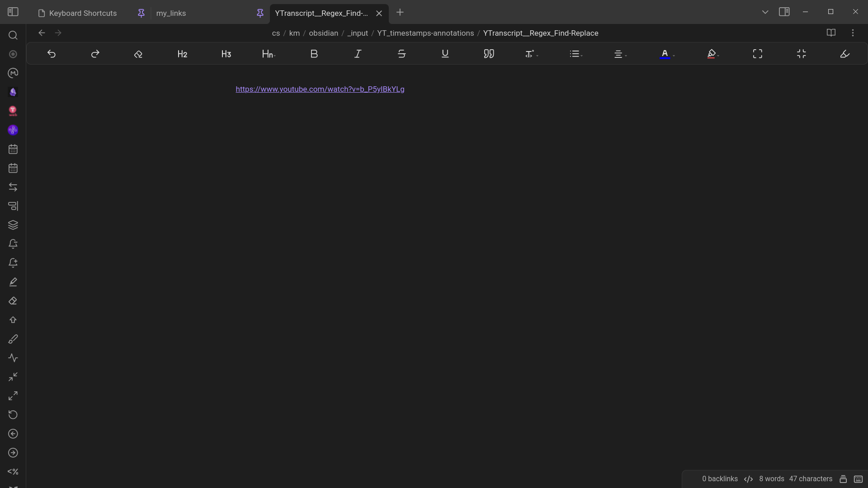Apply the H2 heading format

[x=182, y=54]
